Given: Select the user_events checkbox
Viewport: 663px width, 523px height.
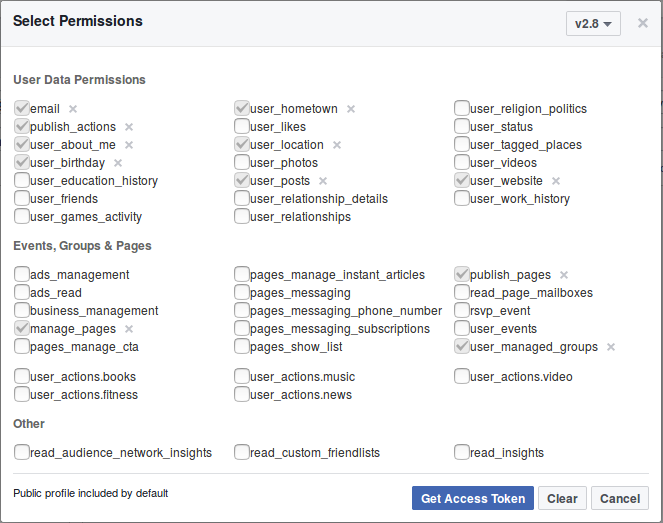Looking at the screenshot, I should [462, 329].
